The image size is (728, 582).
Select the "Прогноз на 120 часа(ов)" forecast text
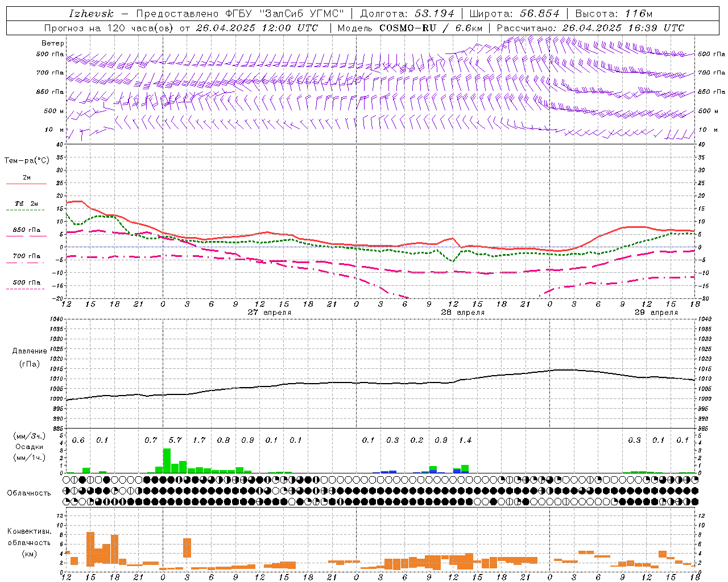coord(110,28)
